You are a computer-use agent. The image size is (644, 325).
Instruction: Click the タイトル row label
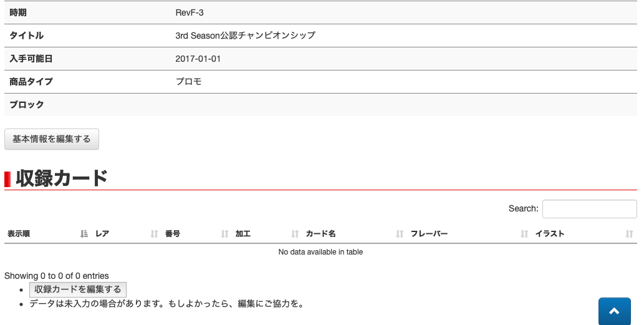coord(27,36)
